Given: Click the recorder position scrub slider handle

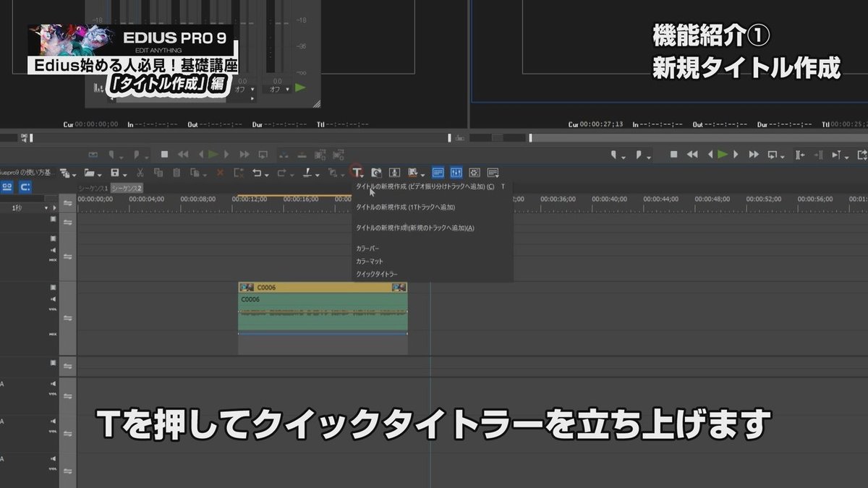Looking at the screenshot, I should coord(530,138).
